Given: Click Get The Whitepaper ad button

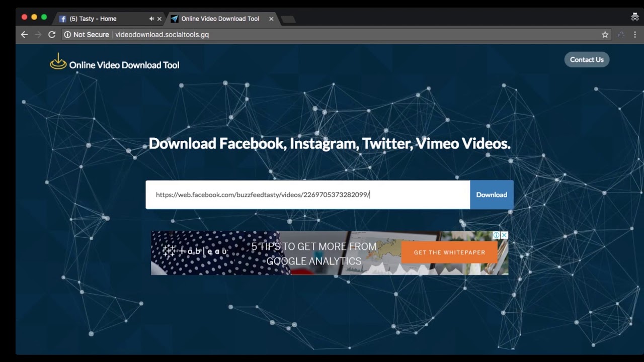Looking at the screenshot, I should (449, 252).
